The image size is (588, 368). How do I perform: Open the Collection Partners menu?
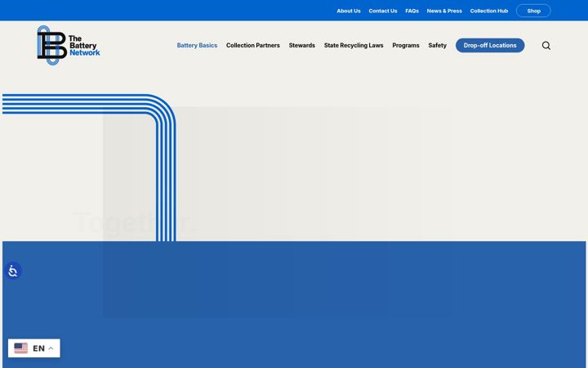pos(252,46)
